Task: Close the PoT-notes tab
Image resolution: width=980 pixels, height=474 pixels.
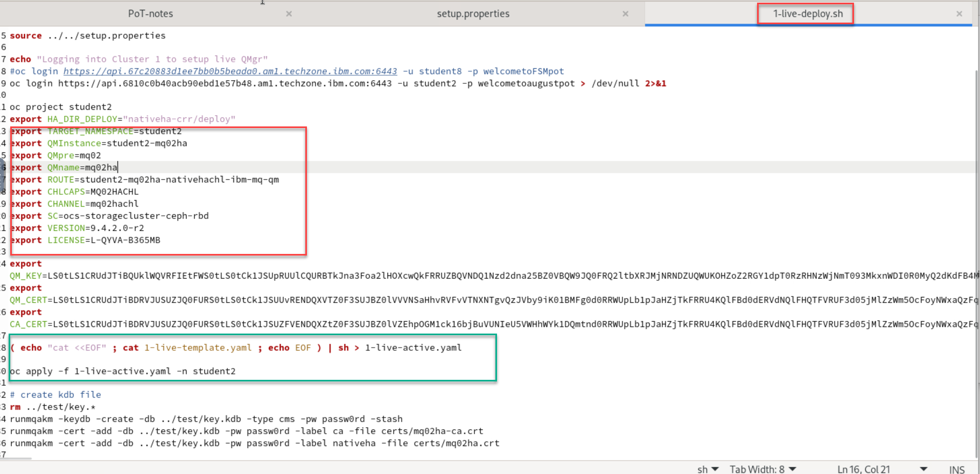Action: (x=289, y=14)
